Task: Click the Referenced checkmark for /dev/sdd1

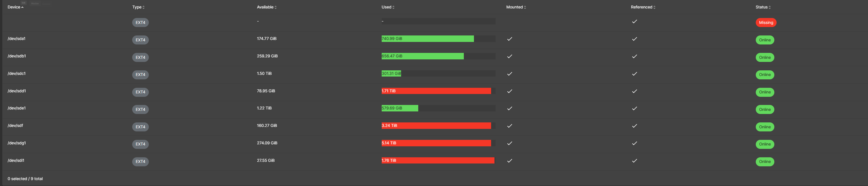Action: click(635, 91)
